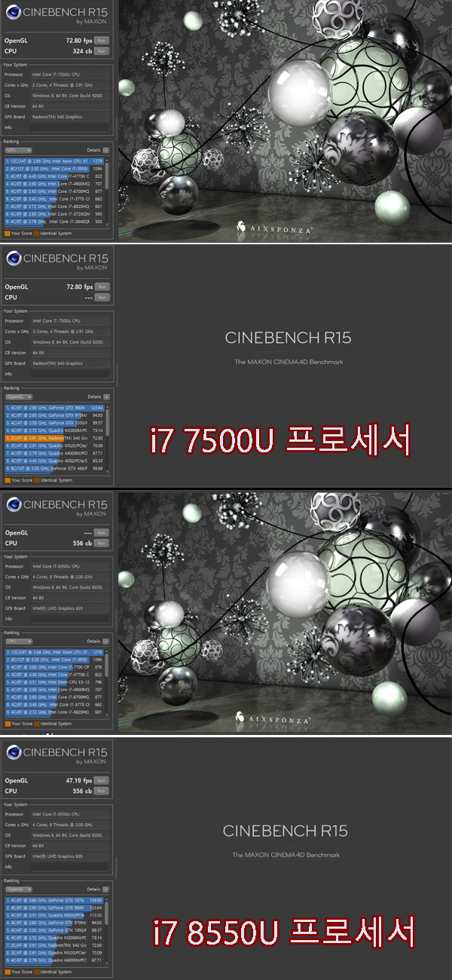Run OpenGL test in 324 cb window
The image size is (452, 980).
pos(102,40)
